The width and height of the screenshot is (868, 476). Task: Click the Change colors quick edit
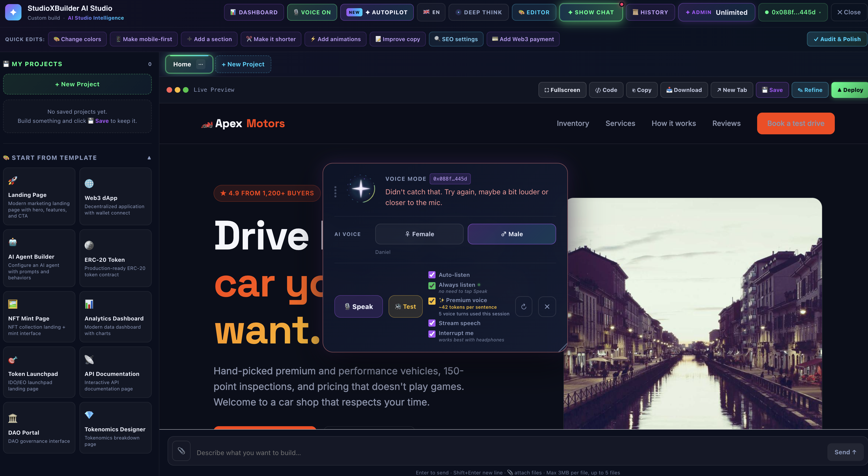click(x=77, y=39)
